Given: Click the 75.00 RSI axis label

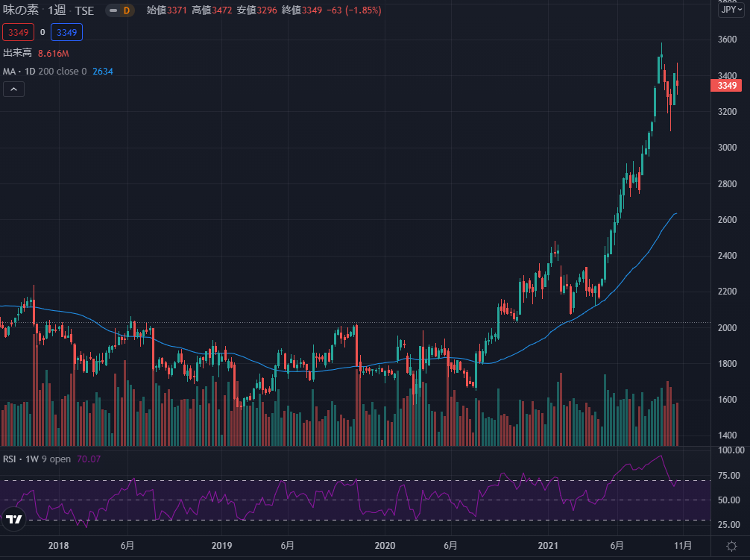Looking at the screenshot, I should pyautogui.click(x=729, y=476).
